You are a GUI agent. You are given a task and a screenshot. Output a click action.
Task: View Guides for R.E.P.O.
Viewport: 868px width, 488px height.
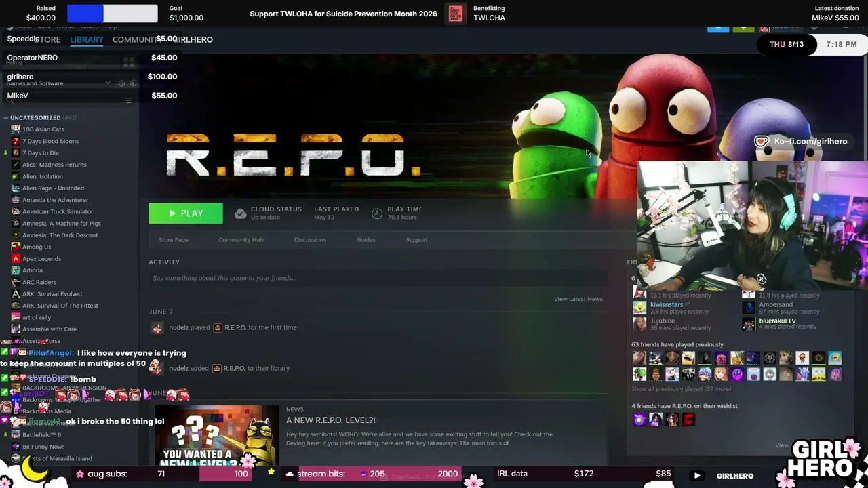(x=366, y=239)
